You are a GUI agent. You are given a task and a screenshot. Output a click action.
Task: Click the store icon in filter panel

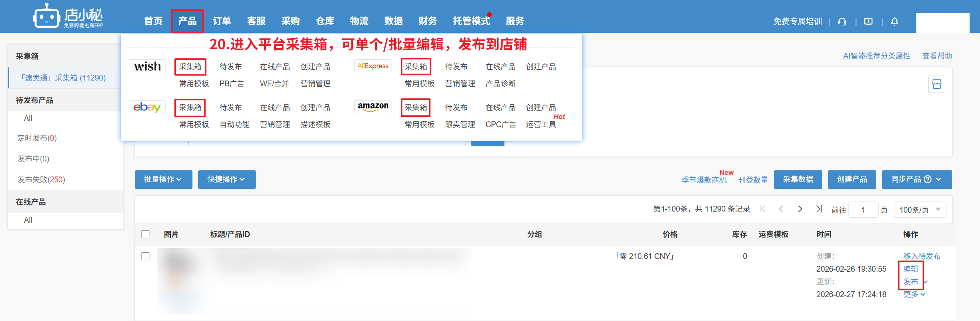pos(936,84)
